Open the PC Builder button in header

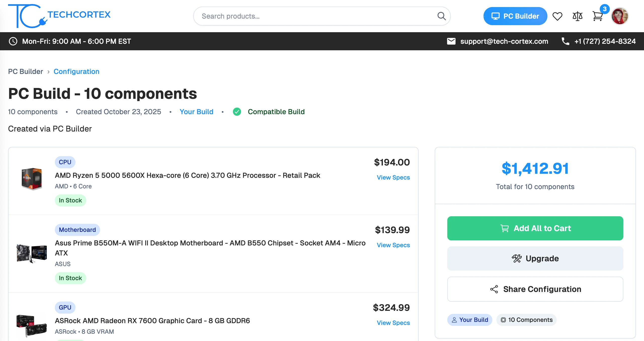(515, 16)
